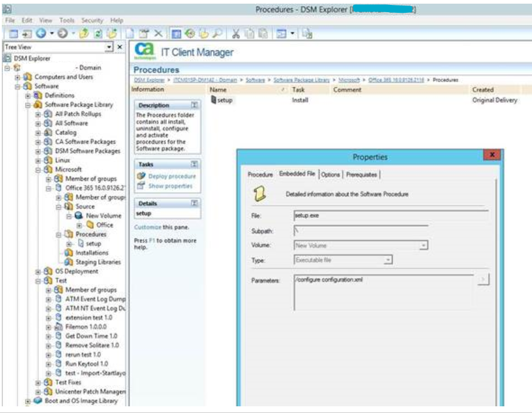Click the setup procedure icon in list

tap(213, 100)
